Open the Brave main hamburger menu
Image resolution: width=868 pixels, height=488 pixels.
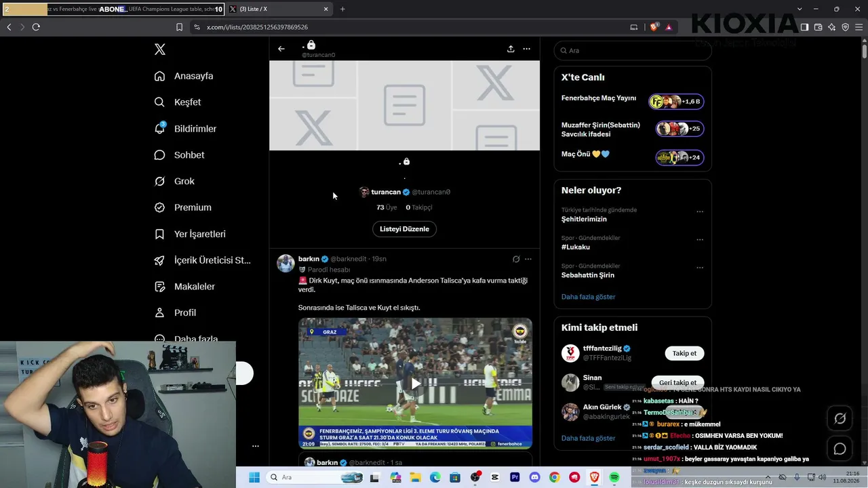[x=859, y=27]
